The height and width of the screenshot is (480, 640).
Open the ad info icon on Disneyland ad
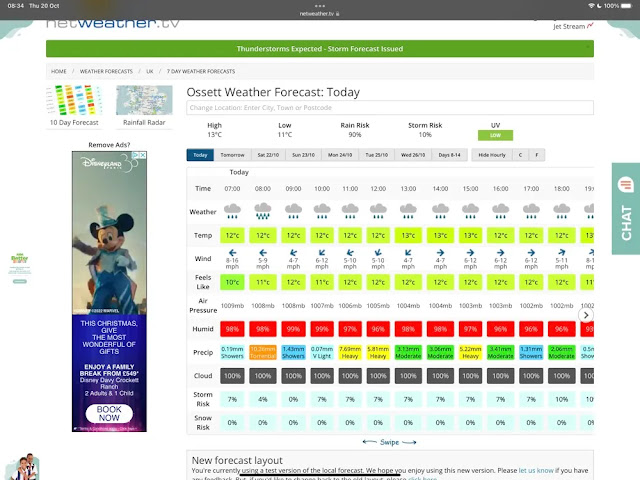click(136, 155)
